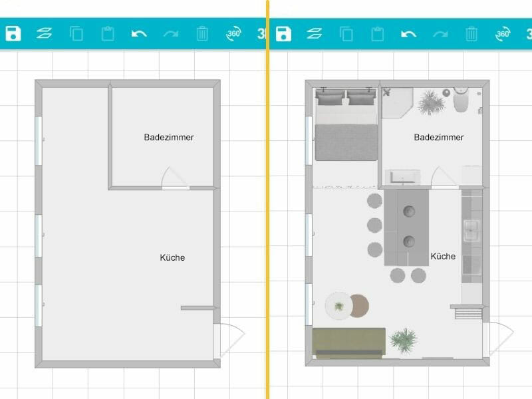
Task: Select the white round coffee table with plant
Action: pyautogui.click(x=338, y=306)
